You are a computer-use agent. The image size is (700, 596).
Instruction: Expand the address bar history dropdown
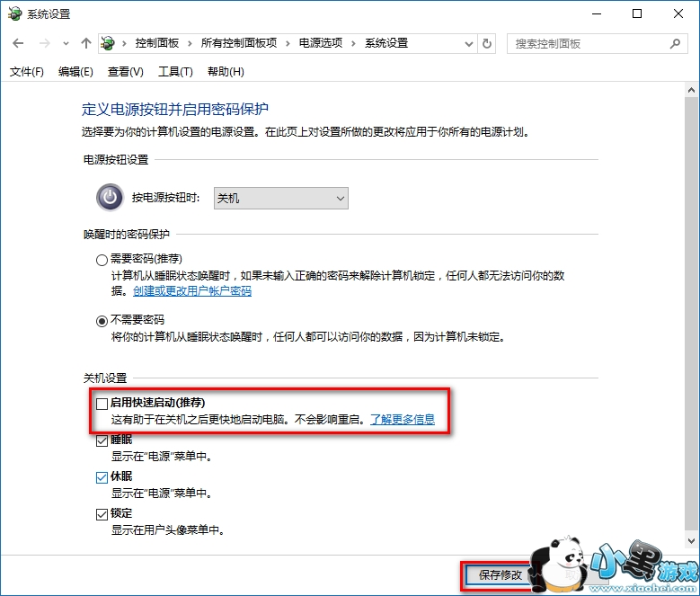469,44
